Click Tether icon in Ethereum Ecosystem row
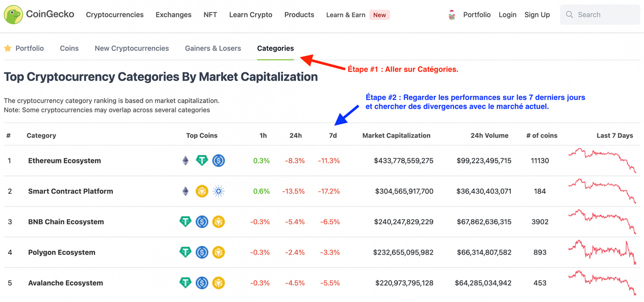This screenshot has height=302, width=644. click(x=202, y=160)
